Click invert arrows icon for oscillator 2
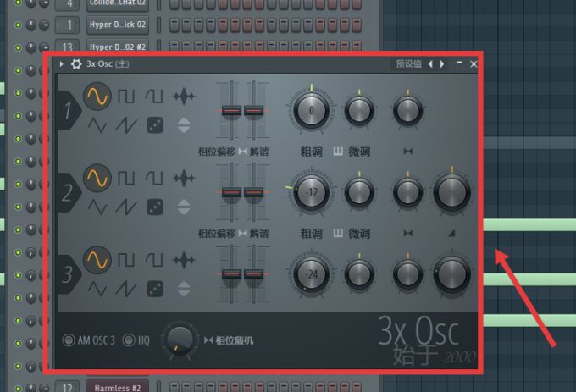This screenshot has width=576, height=392. (184, 207)
